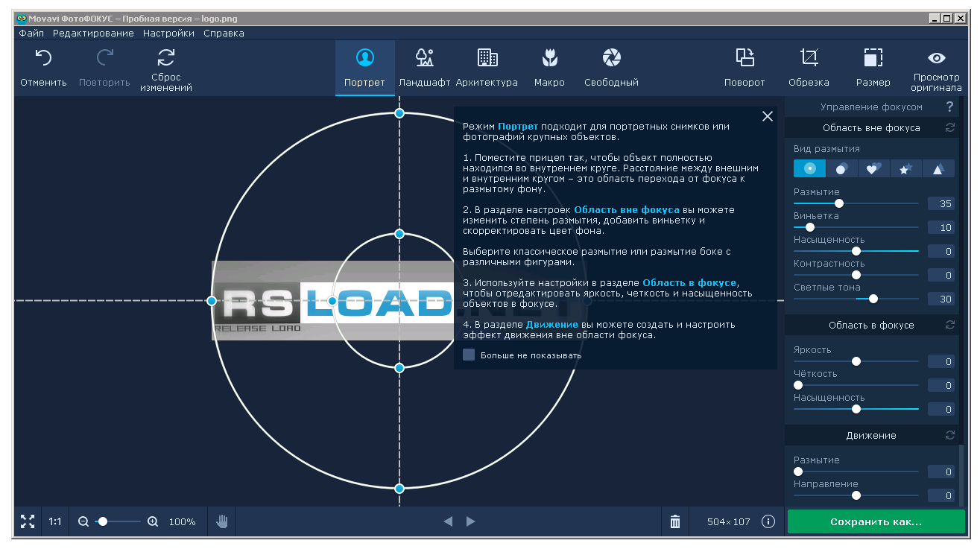This screenshot has width=980, height=549.
Task: Click the Светлые тона slider handle
Action: (x=873, y=299)
